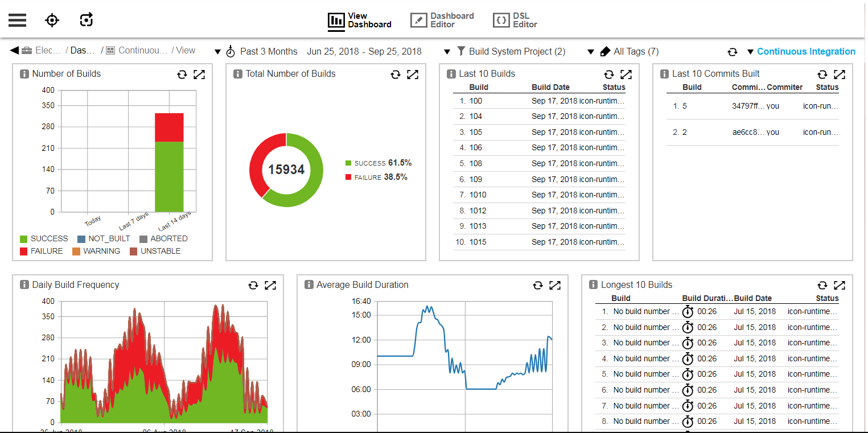
Task: Switch to the Dashboard Editor tab
Action: 442,20
